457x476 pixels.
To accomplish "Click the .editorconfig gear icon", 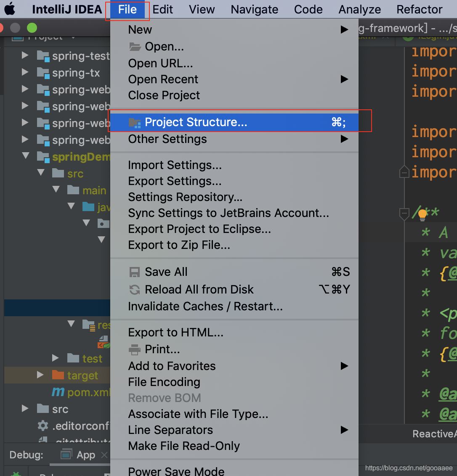I will tap(43, 426).
